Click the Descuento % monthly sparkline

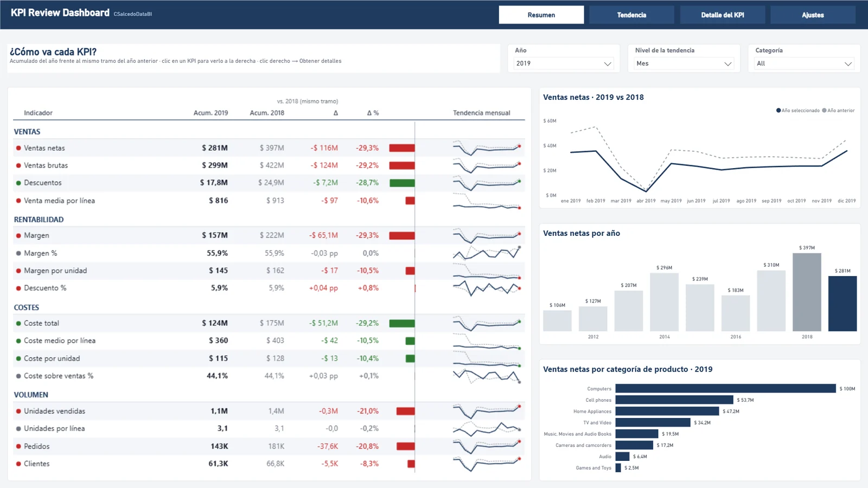[x=487, y=287]
